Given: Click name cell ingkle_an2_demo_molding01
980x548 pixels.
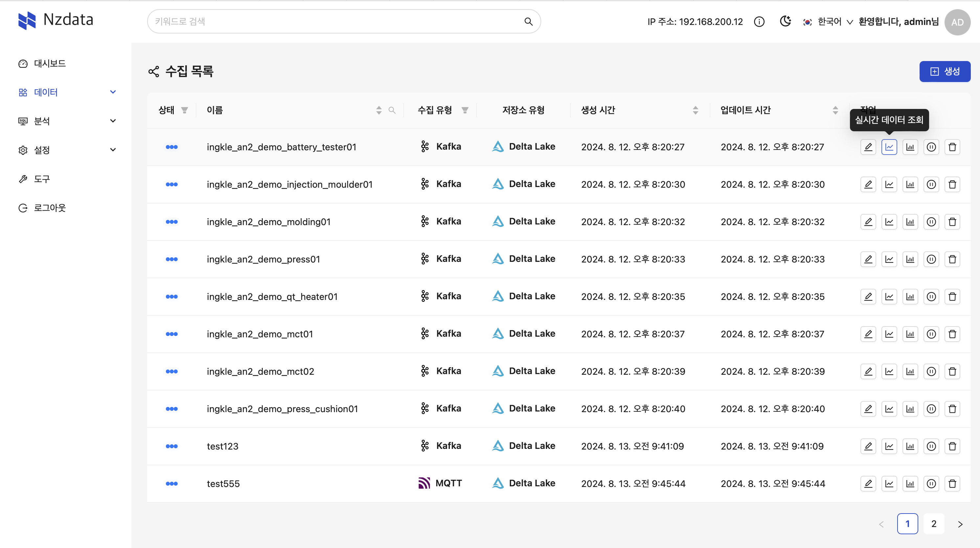Looking at the screenshot, I should pos(269,222).
